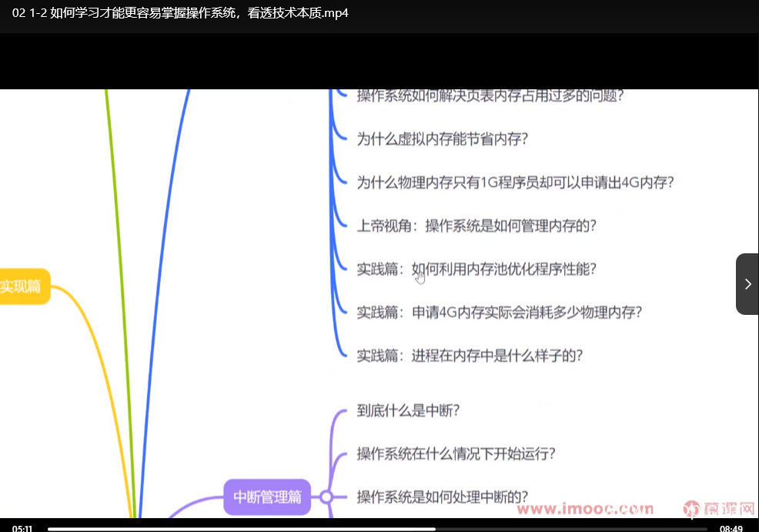Select topic on 页表内存占用过多
The height and width of the screenshot is (532, 759).
click(x=490, y=96)
